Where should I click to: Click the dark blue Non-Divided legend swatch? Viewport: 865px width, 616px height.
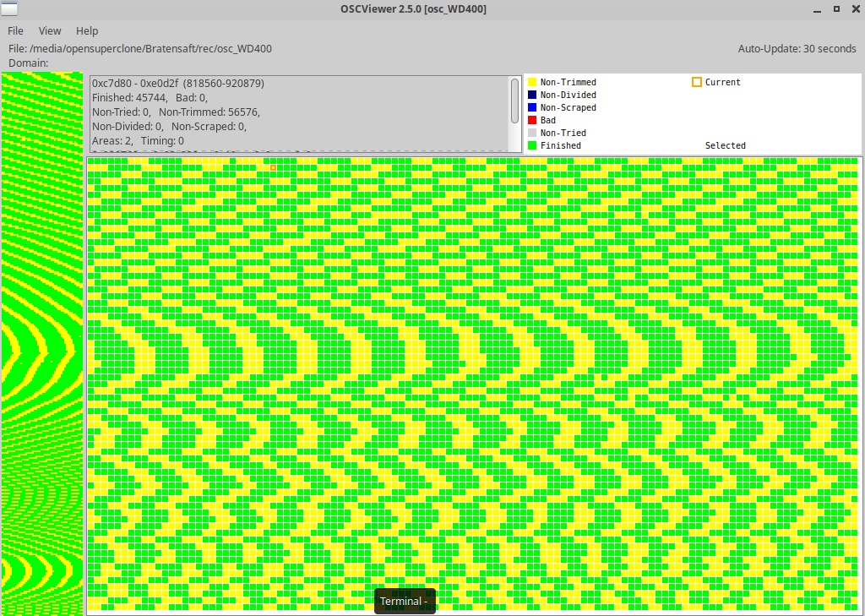coord(532,95)
